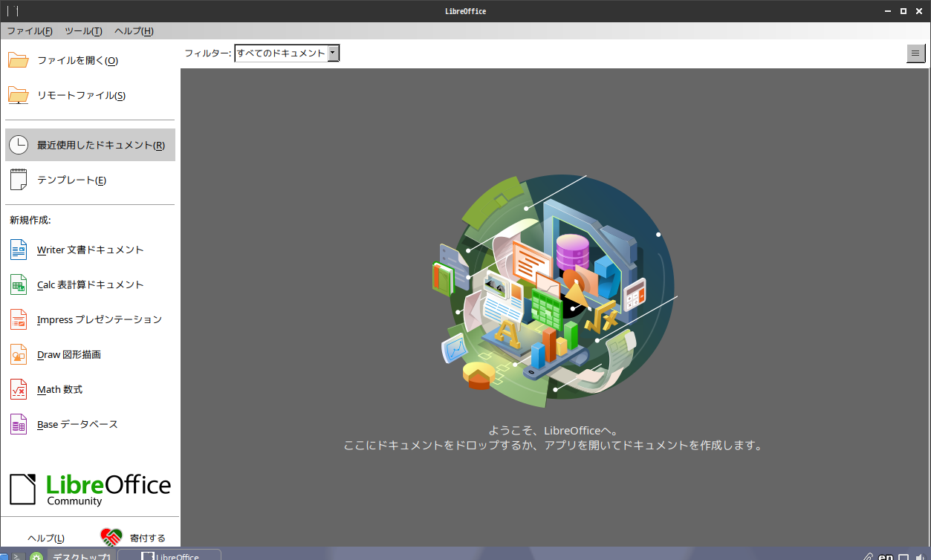Create a new Draw 図形描画

click(x=90, y=355)
